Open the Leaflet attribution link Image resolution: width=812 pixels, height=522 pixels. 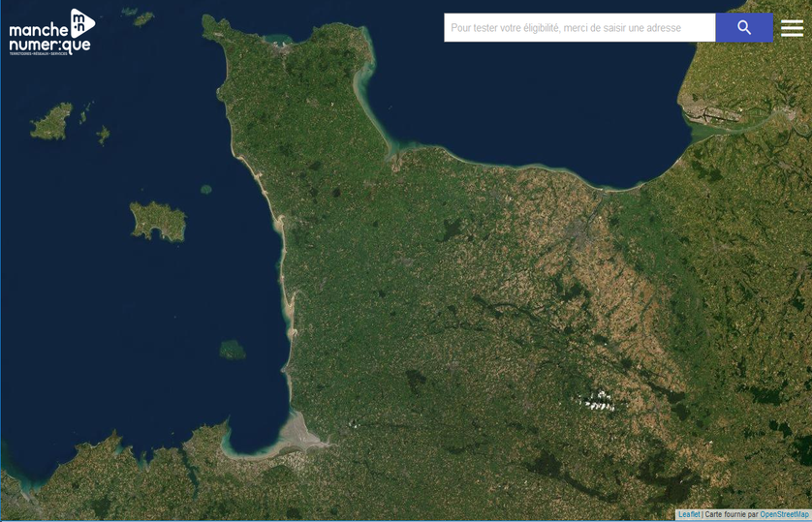[688, 514]
